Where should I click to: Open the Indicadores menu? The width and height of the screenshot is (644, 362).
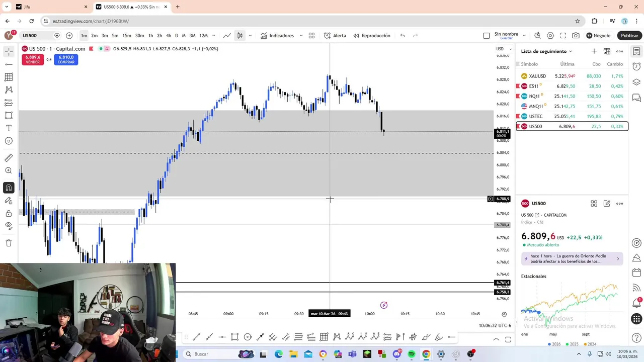click(x=277, y=36)
